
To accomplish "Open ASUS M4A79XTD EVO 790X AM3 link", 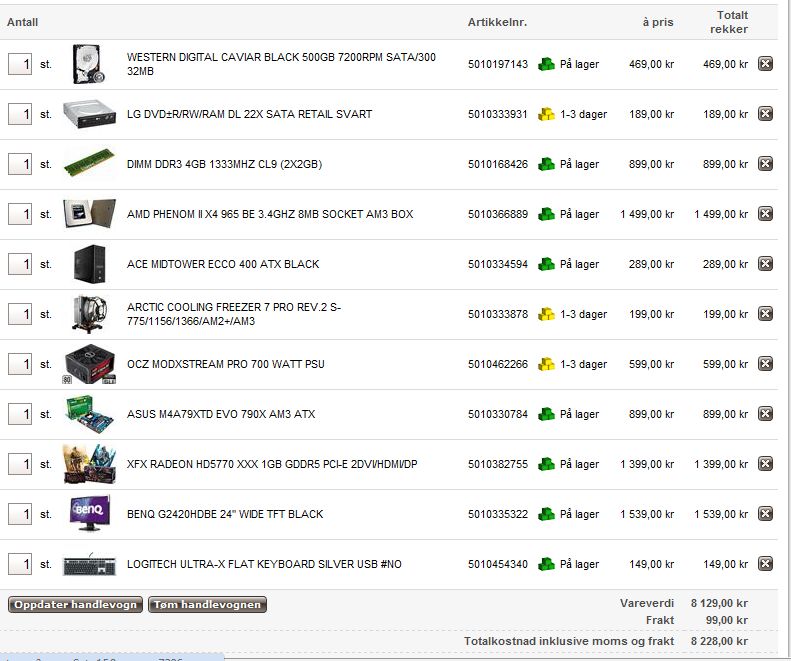I will click(x=221, y=414).
